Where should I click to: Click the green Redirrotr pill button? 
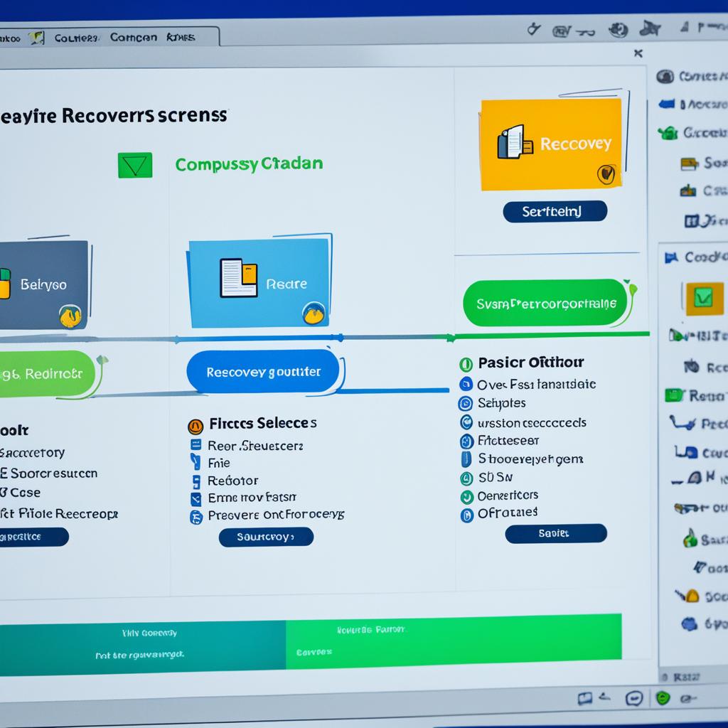[46, 374]
